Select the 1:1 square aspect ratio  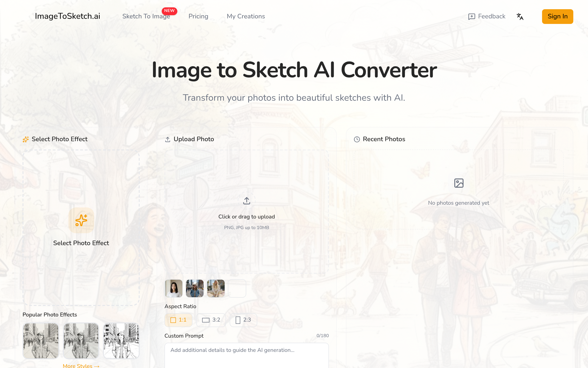(178, 320)
